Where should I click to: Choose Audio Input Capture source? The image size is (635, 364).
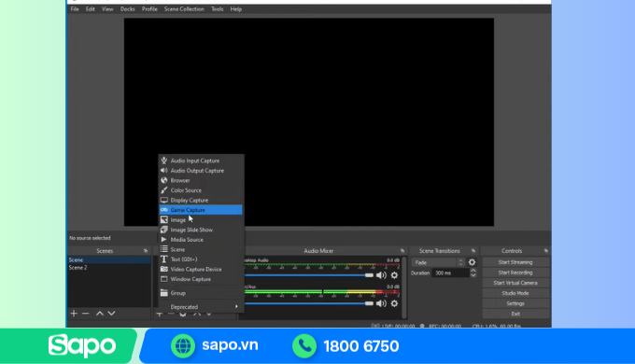click(201, 161)
